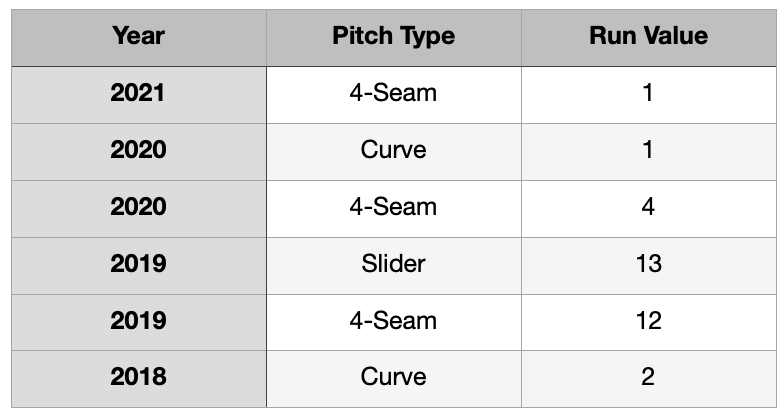
Task: Click the Run Value column header
Action: pos(648,37)
